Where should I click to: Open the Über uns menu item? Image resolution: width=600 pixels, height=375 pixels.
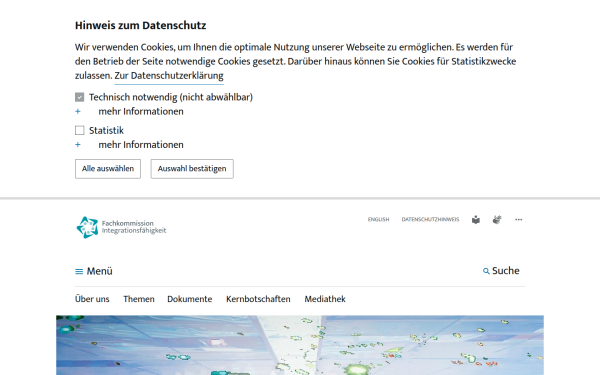pos(92,299)
